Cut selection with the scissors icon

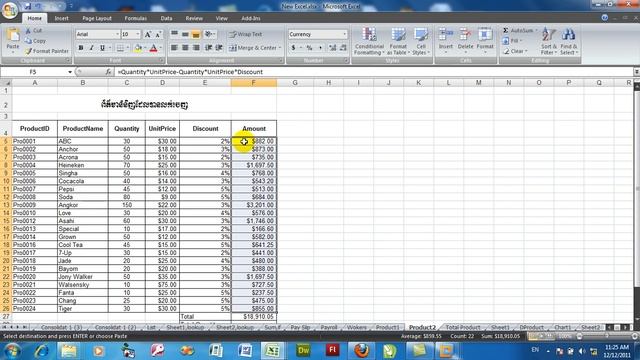coord(29,31)
